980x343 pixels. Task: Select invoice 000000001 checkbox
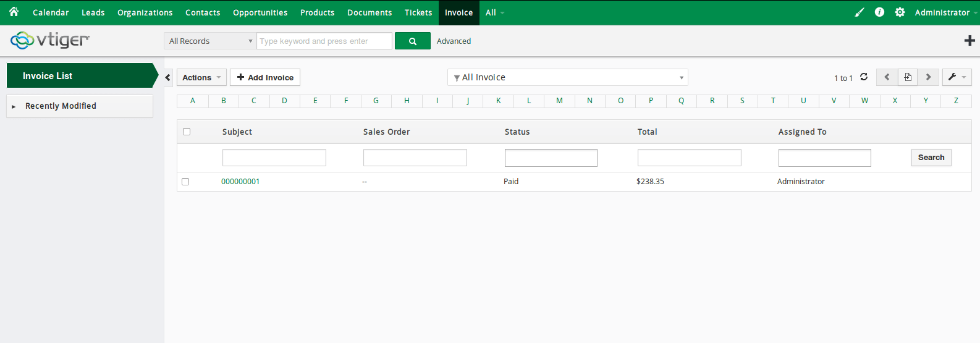(185, 182)
